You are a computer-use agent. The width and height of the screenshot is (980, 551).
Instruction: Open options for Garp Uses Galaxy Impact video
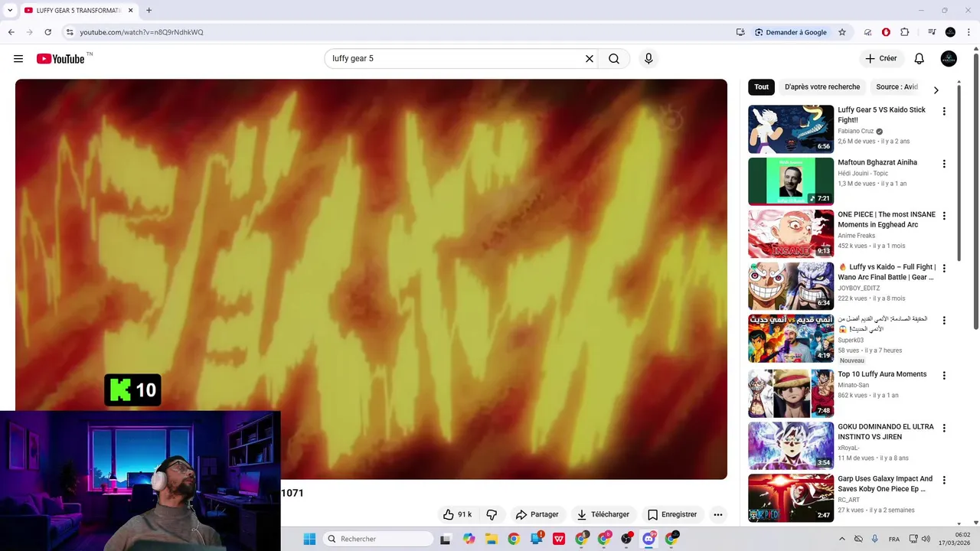coord(944,481)
